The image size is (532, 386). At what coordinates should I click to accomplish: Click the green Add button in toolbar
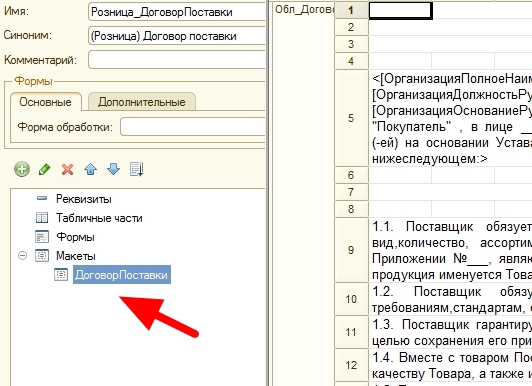[x=22, y=169]
